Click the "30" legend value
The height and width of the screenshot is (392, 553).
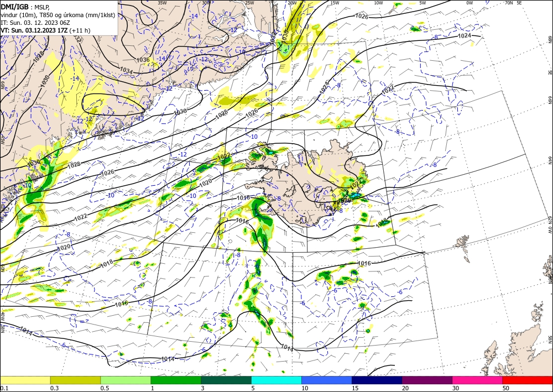[x=456, y=388]
